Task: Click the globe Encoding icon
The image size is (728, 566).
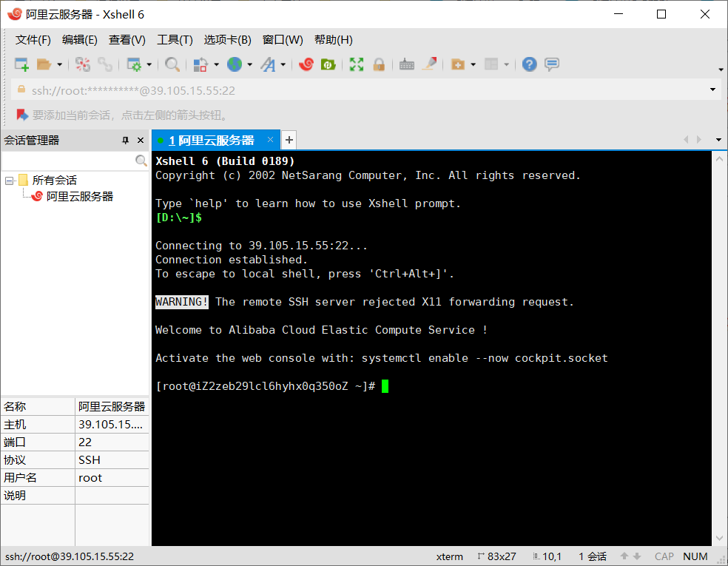Action: coord(235,64)
